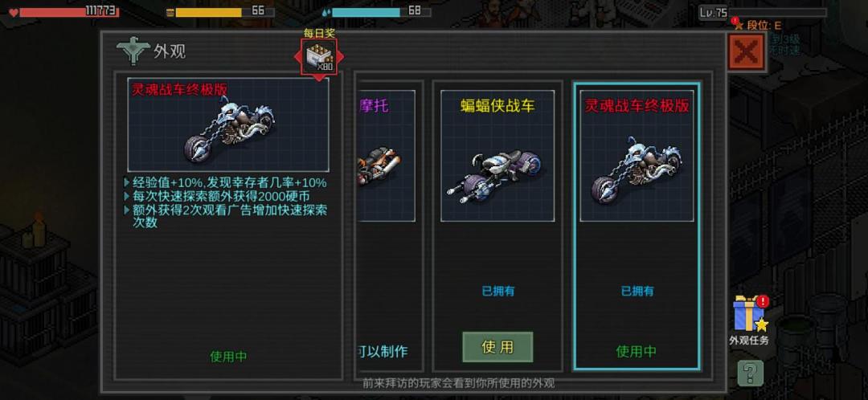
Task: Open the daily reward ammo box icon
Action: 319,57
